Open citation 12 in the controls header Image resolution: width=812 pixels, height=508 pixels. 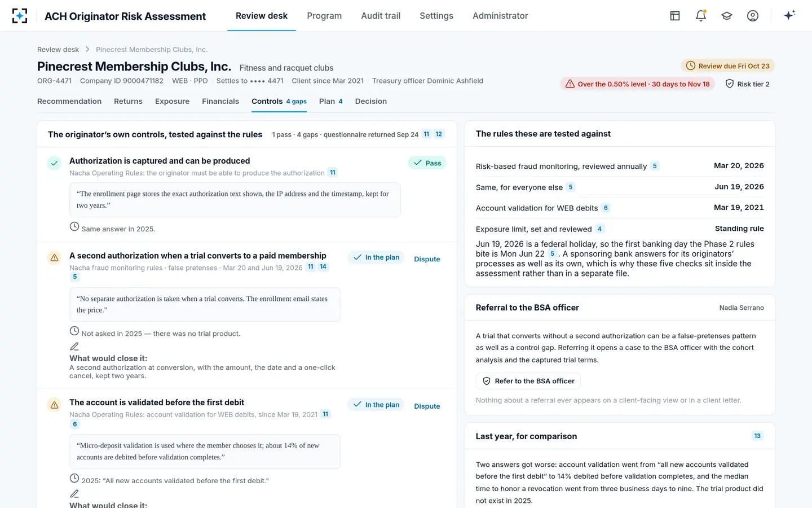439,134
